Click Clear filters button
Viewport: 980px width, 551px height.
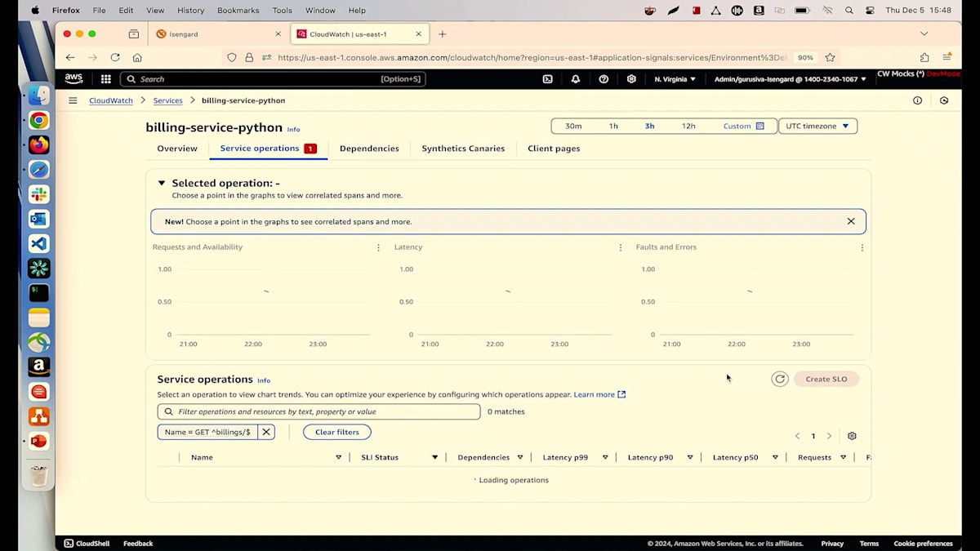(x=336, y=432)
